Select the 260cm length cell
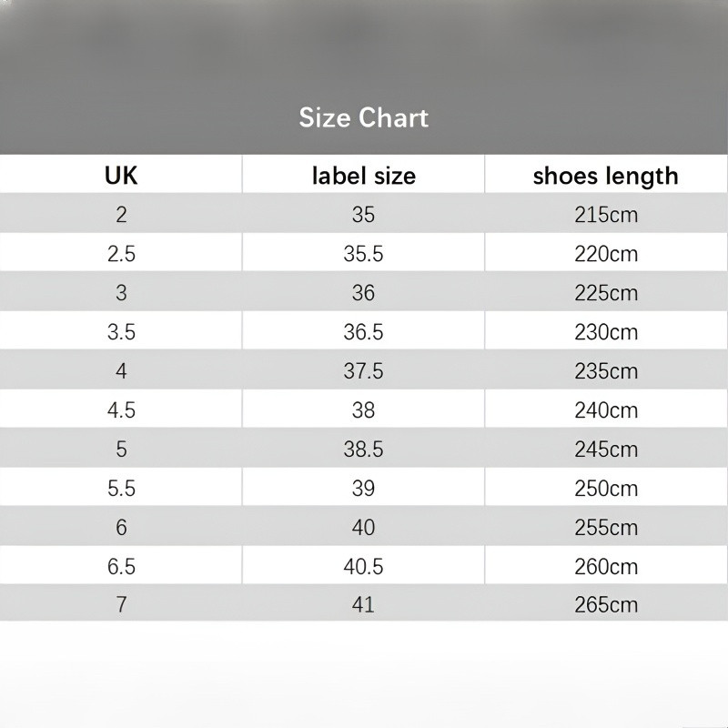This screenshot has height=728, width=728. coord(605,567)
